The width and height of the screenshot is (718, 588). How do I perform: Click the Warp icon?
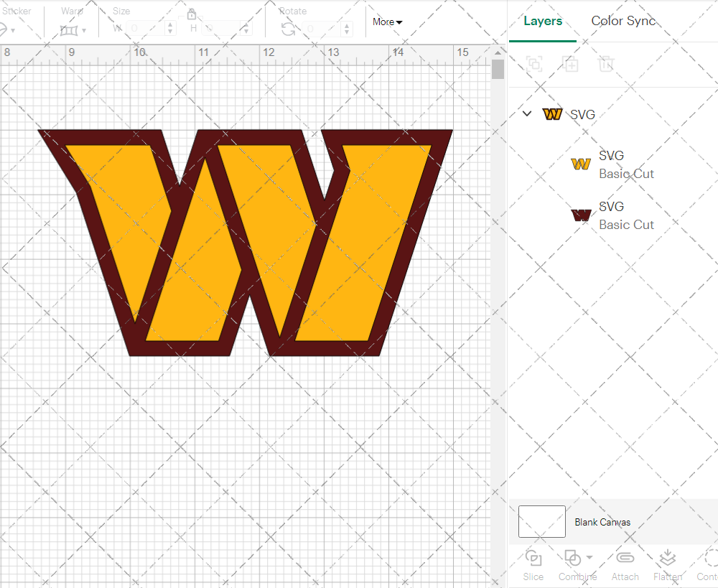click(x=69, y=30)
